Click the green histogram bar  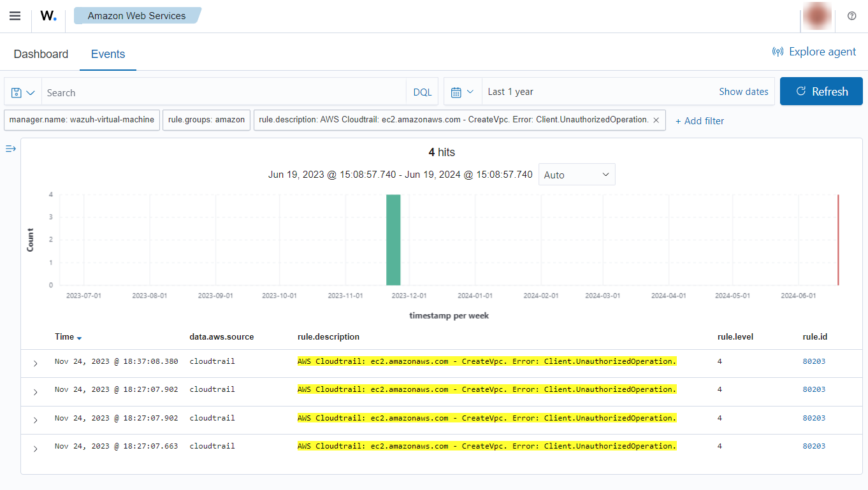[393, 240]
